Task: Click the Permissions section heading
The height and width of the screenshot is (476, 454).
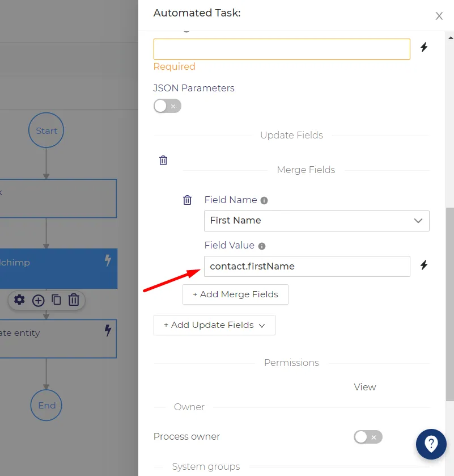Action: click(291, 363)
